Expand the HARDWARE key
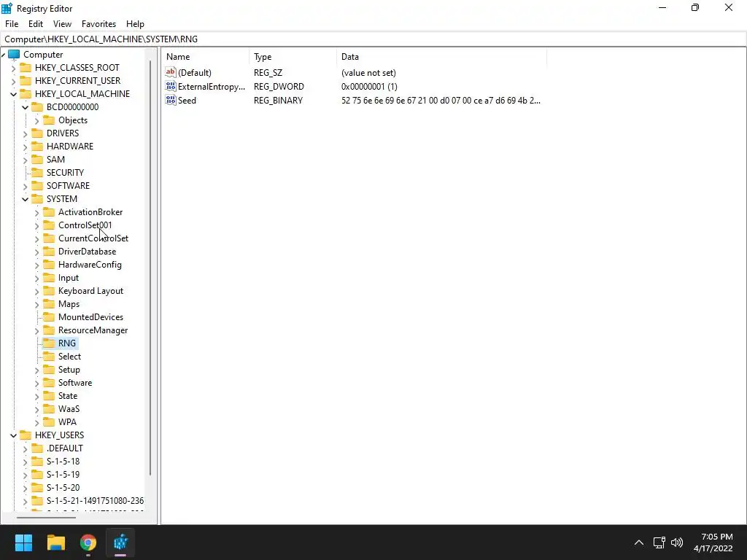This screenshot has width=747, height=560. tap(26, 147)
